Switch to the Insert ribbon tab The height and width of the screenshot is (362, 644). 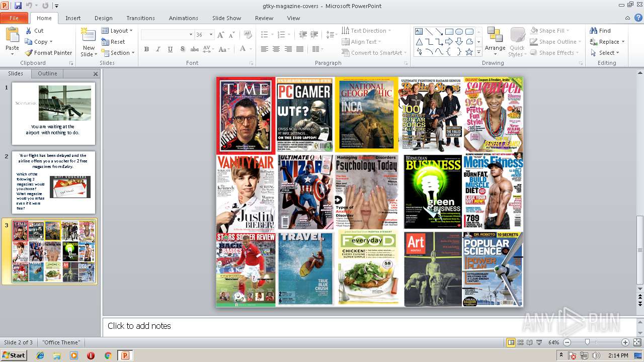coord(73,18)
